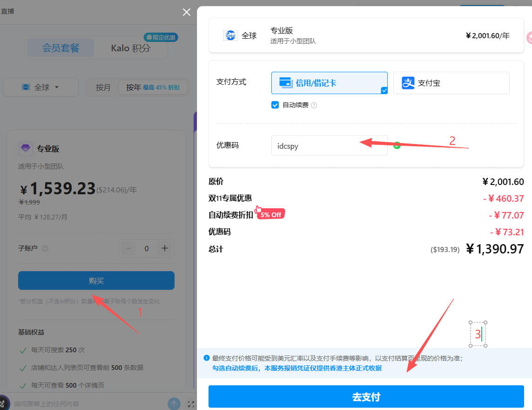Click the sub-account quantity field

(x=147, y=248)
